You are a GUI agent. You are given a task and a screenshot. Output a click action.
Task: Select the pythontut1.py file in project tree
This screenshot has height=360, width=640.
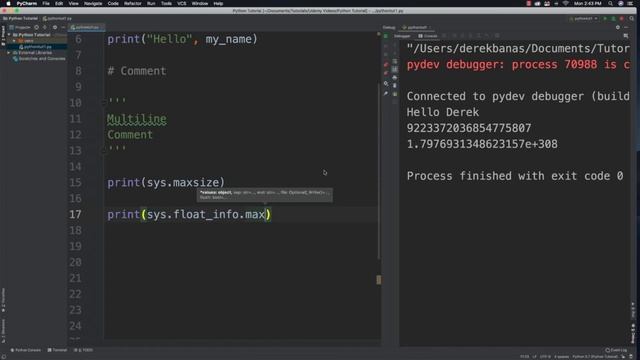click(x=36, y=47)
